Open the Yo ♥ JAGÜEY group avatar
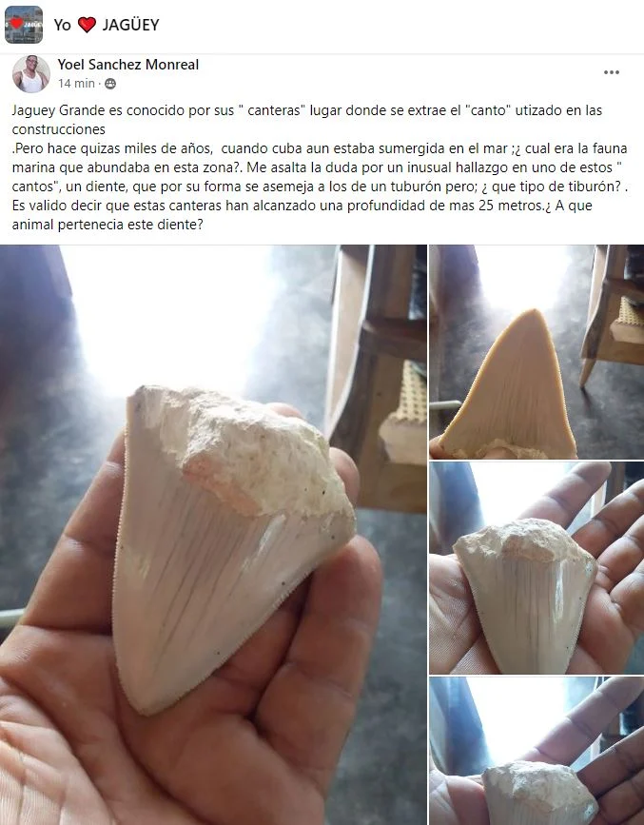Screen dimensions: 644x825 [24, 25]
